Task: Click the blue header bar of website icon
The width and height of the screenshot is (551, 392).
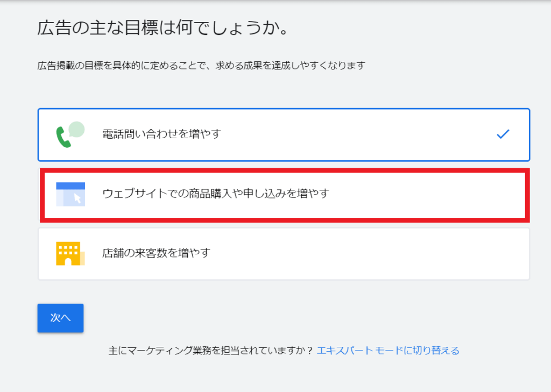Action: click(70, 186)
